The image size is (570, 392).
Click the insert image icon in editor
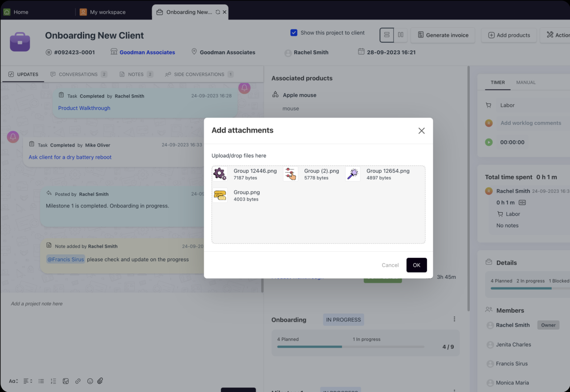(65, 381)
